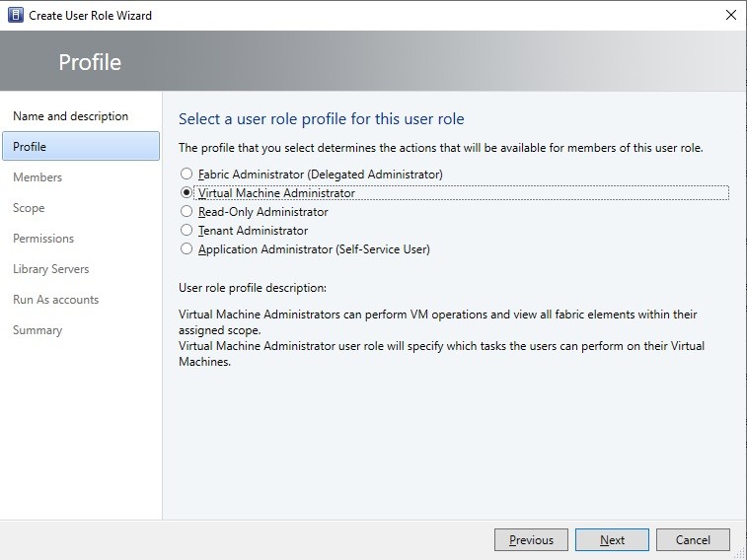Click the wizard icon in title bar
Image resolution: width=747 pixels, height=560 pixels.
15,15
